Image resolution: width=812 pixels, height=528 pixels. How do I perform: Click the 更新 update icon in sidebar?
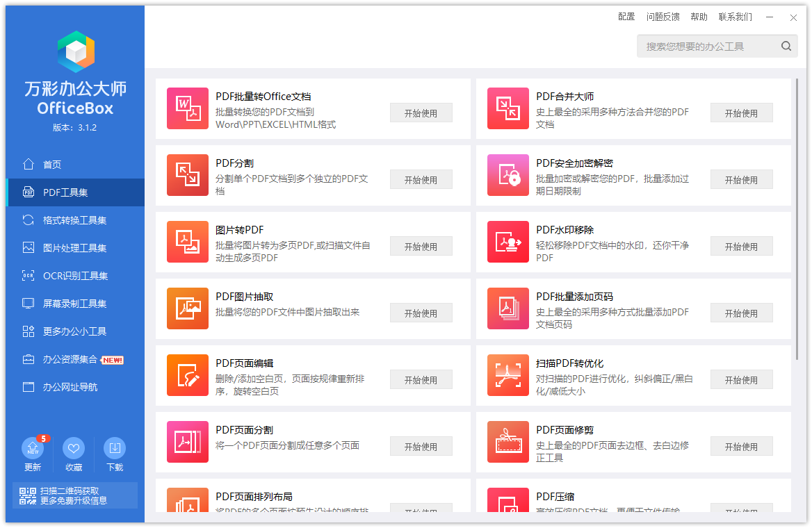[33, 448]
